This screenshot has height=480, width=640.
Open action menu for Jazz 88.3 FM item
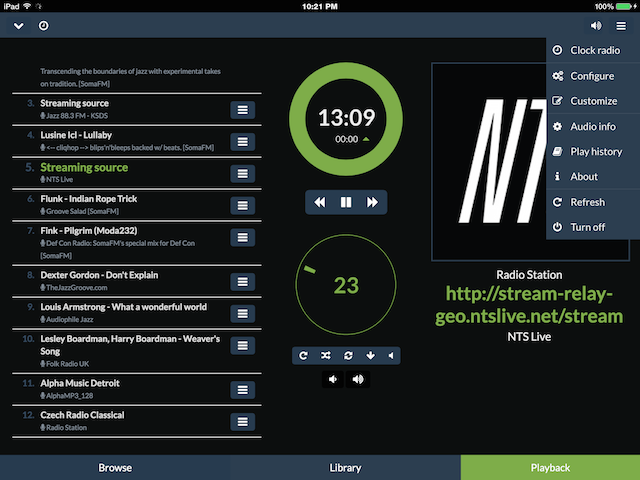pyautogui.click(x=242, y=110)
